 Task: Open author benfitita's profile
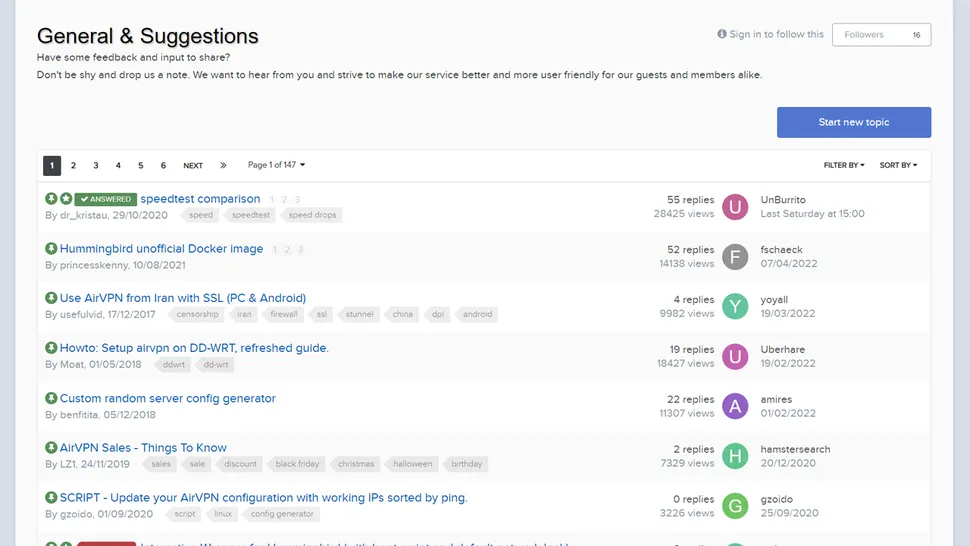pos(79,414)
